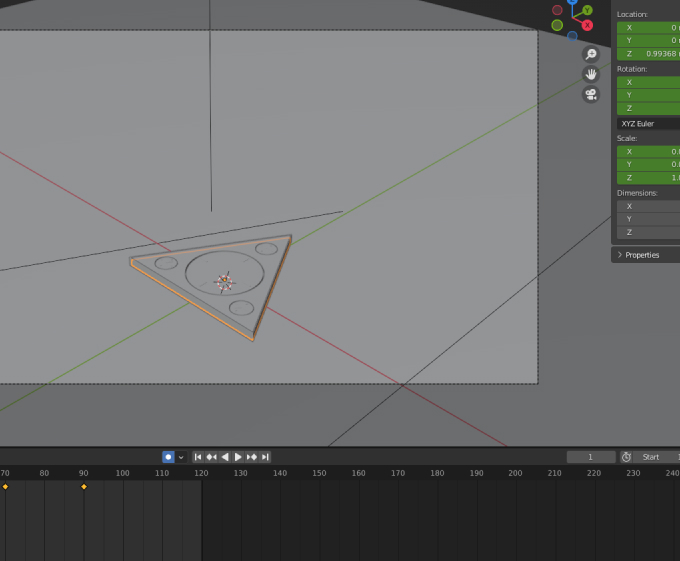Click the Location Z field 0.99368
This screenshot has height=561, width=680.
click(648, 54)
